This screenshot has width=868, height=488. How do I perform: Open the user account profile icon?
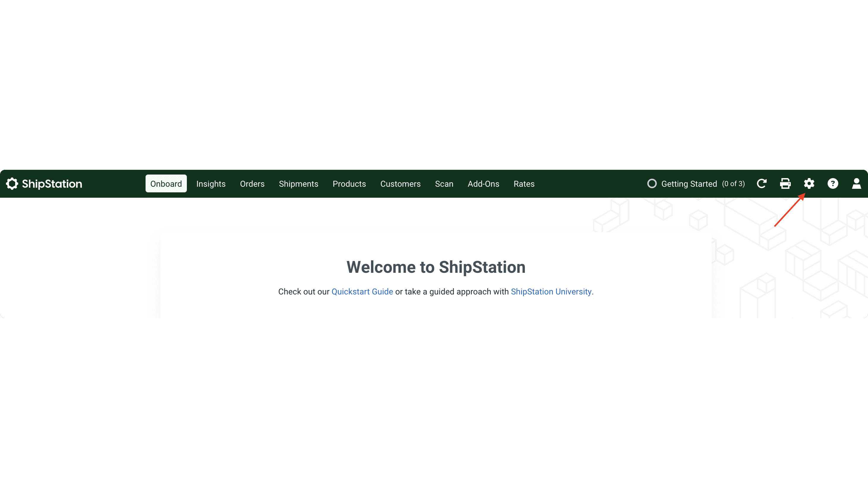856,183
